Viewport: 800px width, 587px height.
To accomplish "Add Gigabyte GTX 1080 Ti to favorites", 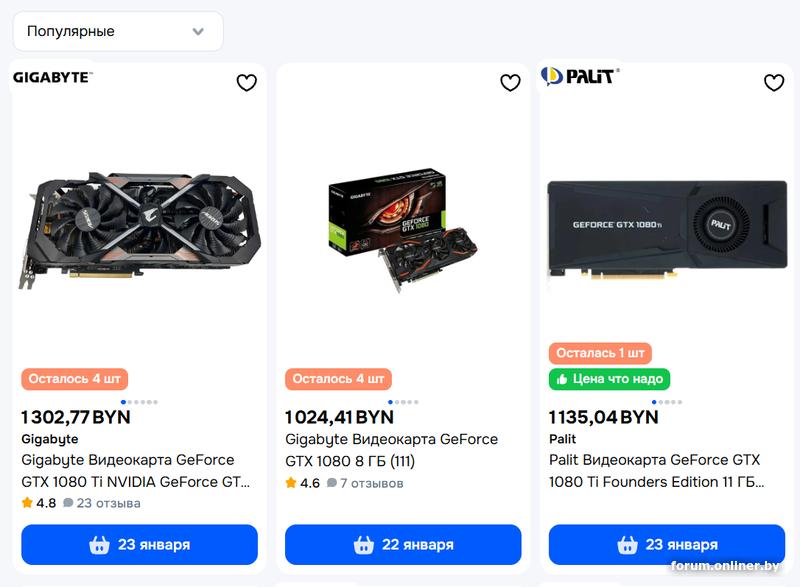I will coord(246,83).
